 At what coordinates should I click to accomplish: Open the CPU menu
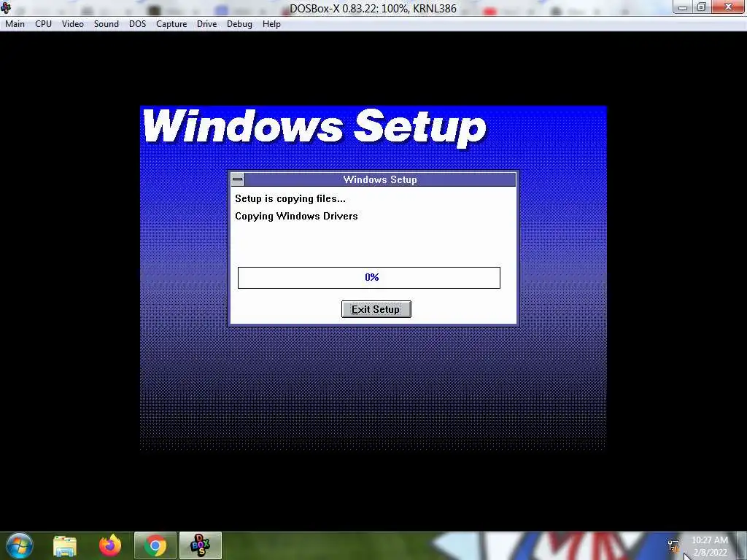(43, 24)
